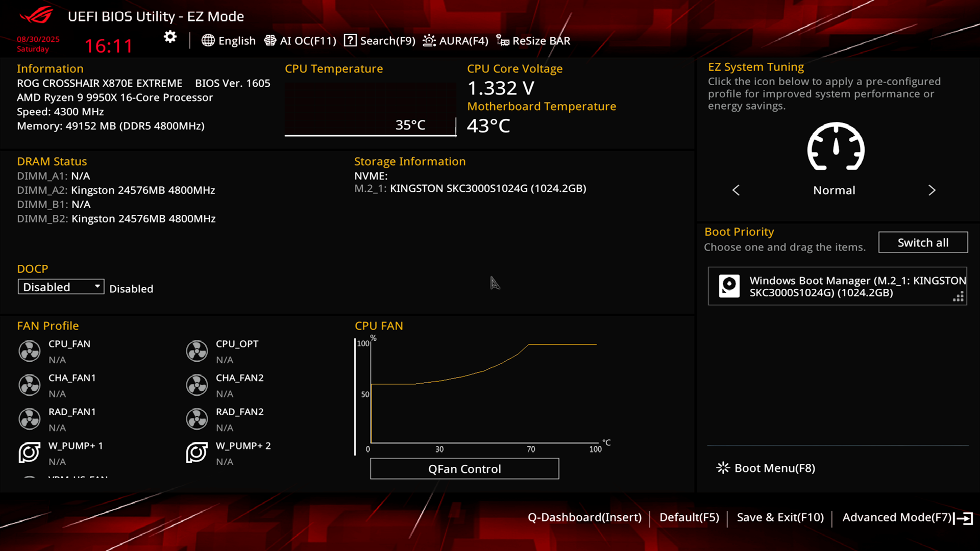Select previous EZ tuning profile arrow
The width and height of the screenshot is (980, 551).
pyautogui.click(x=736, y=190)
